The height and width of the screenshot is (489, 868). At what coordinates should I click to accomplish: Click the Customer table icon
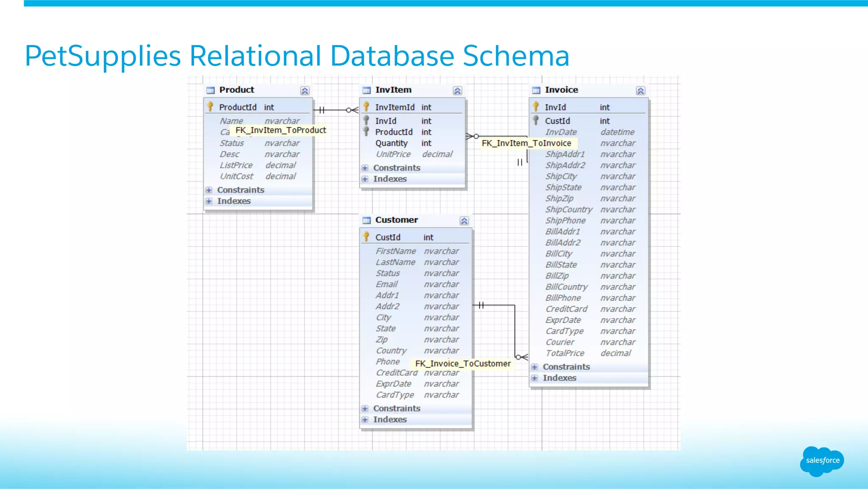coord(367,221)
